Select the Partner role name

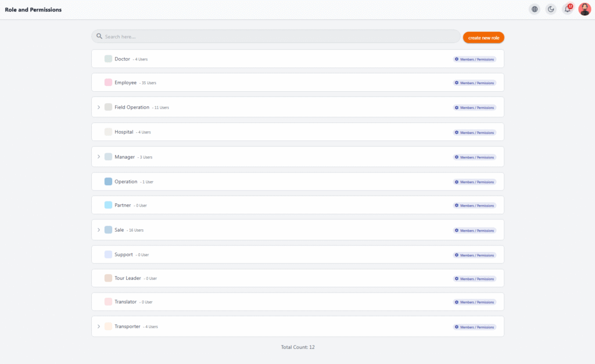pos(123,205)
